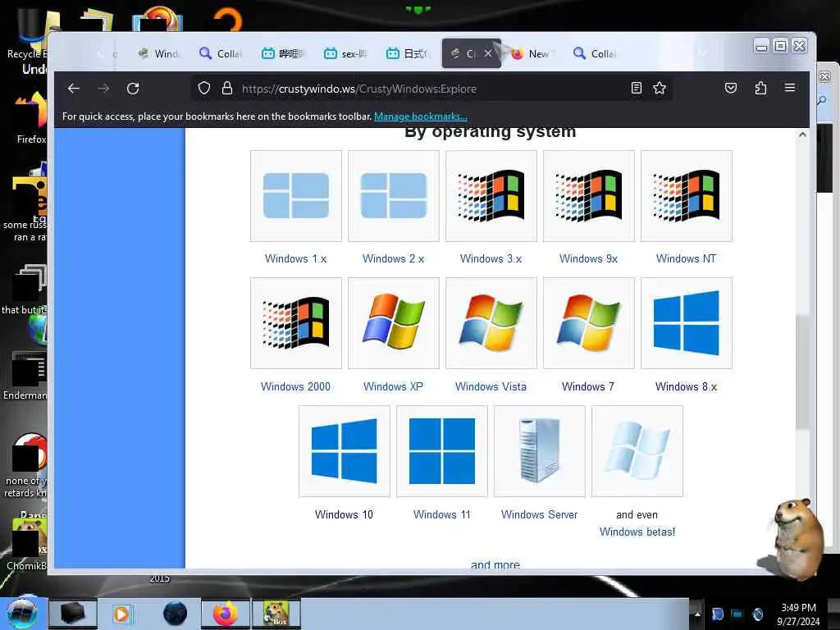Open the Firefox hamburger menu
Screen dimensions: 840x630
[790, 87]
